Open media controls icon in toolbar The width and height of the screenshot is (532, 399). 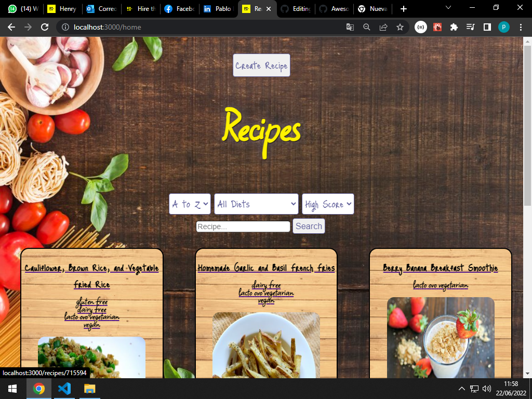point(471,27)
